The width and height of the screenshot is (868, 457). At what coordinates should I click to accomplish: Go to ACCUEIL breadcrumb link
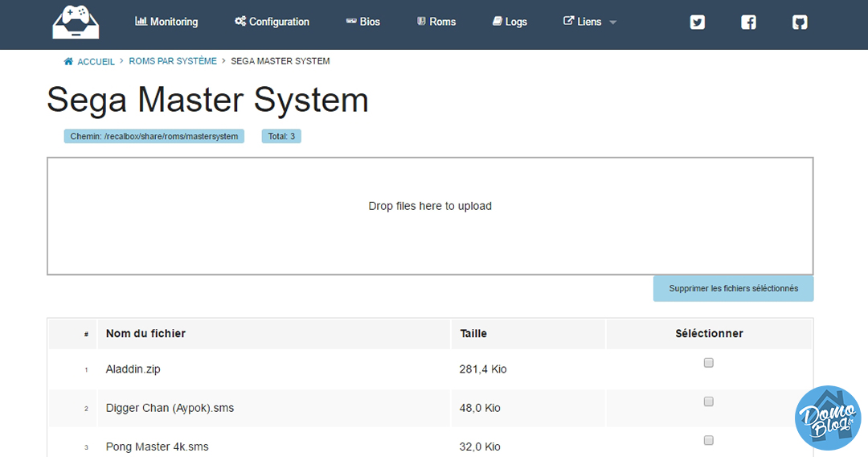point(96,61)
